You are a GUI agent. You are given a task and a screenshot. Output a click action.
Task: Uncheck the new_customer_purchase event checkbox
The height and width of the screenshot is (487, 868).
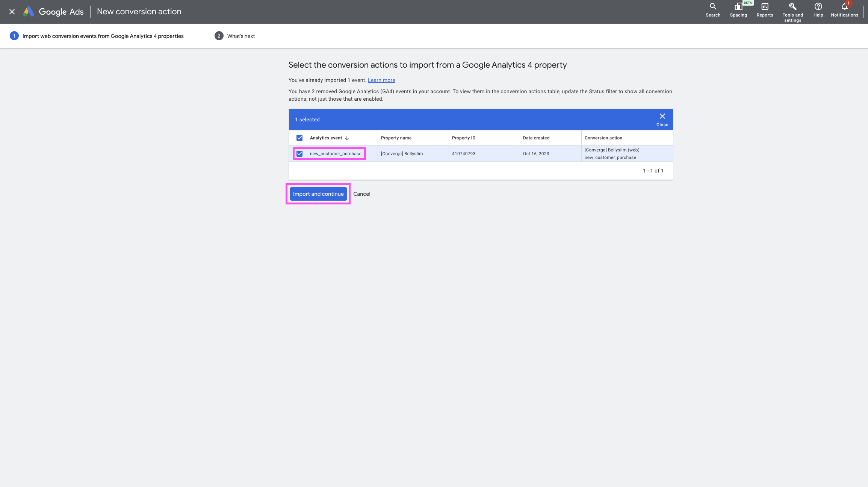[x=299, y=154]
